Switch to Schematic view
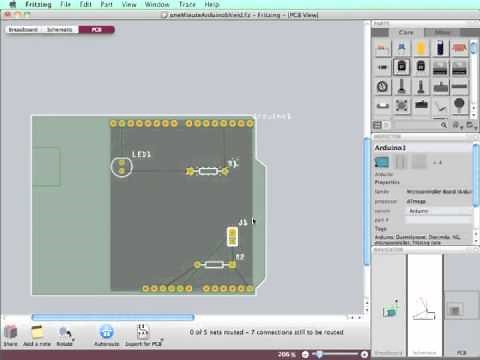 59,30
